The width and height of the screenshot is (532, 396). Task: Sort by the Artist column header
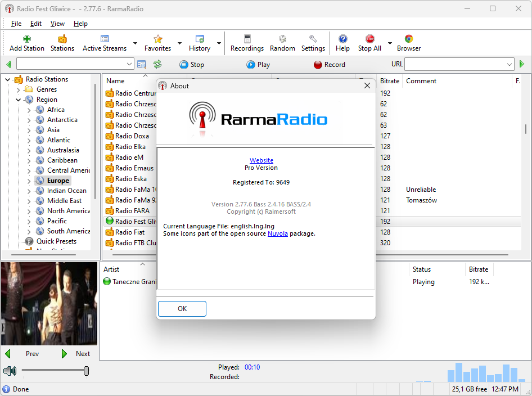111,269
